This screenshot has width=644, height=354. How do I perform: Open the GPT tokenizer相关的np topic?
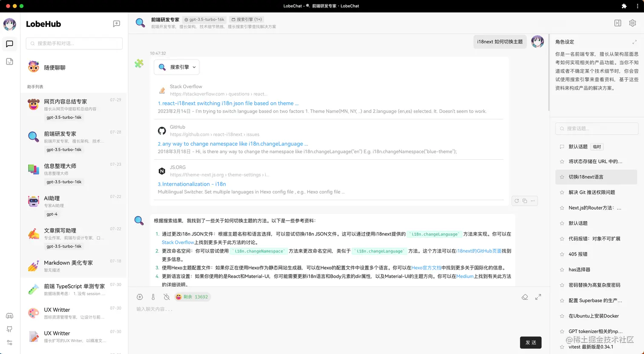pos(596,331)
